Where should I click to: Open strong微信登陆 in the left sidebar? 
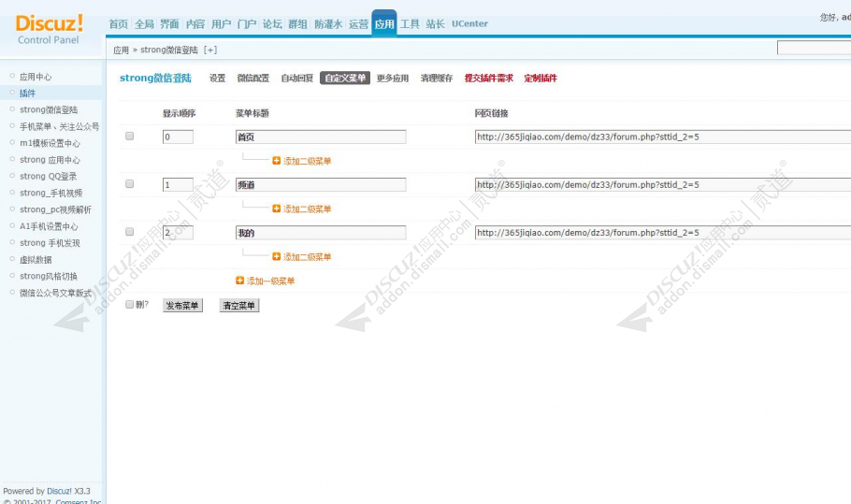49,109
